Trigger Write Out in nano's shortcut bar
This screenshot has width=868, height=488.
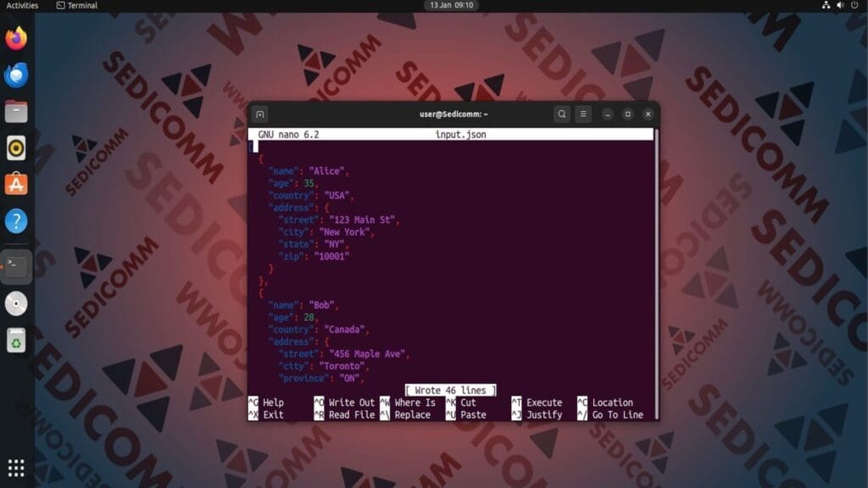click(x=349, y=402)
